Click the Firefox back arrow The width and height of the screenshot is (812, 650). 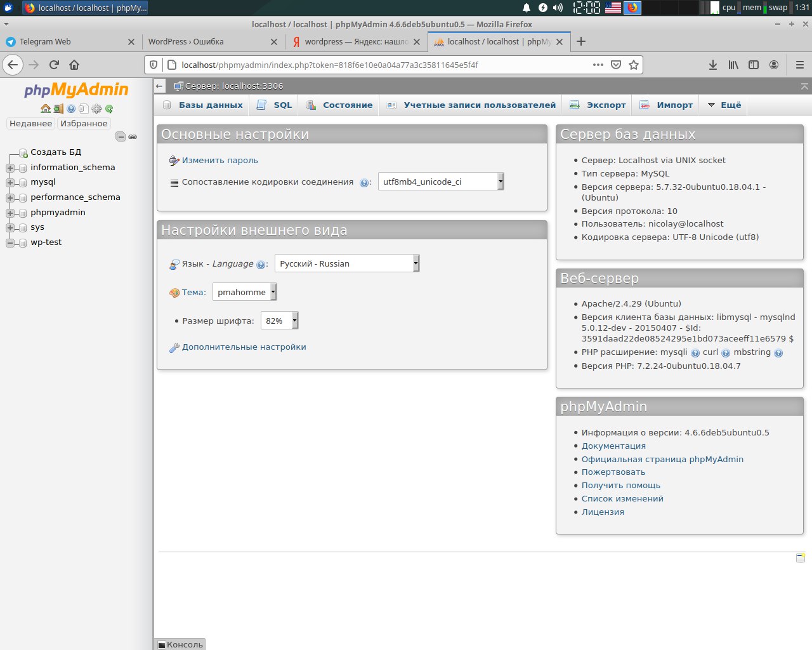pos(13,65)
